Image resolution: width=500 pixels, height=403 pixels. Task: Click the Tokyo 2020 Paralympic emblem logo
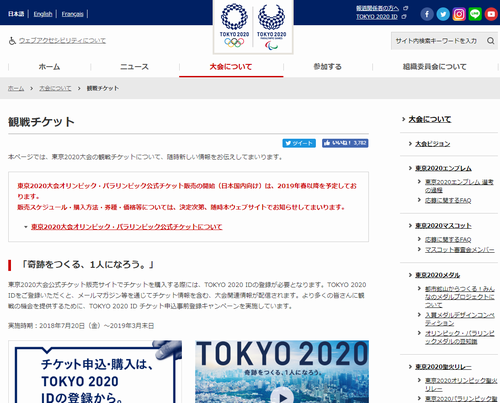coord(272,27)
